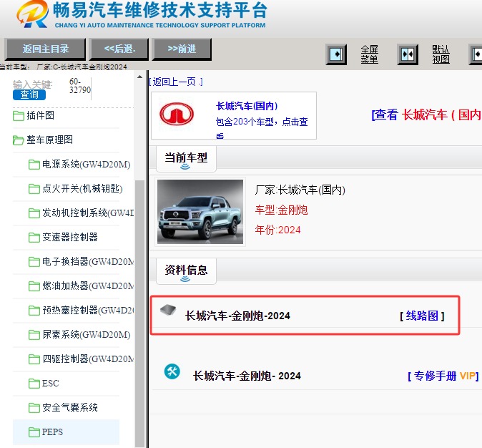Open 发动机控制系统 folder
The width and height of the screenshot is (482, 448).
tap(88, 213)
